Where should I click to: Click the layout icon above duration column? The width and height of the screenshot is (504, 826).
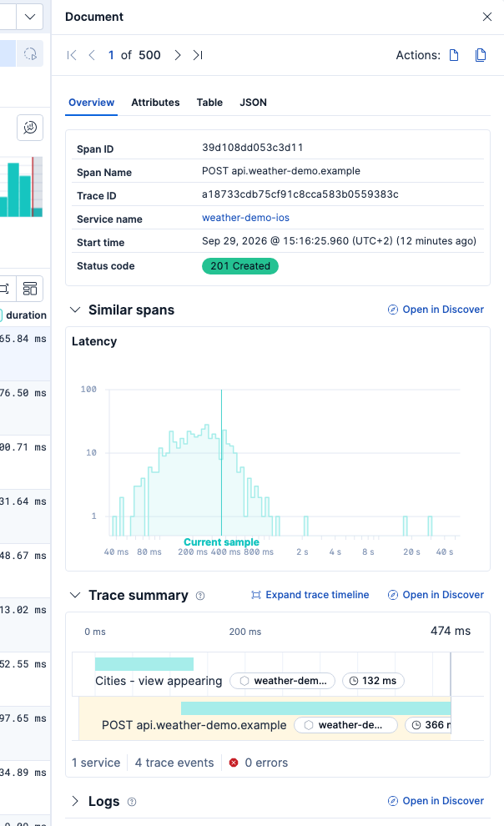[x=30, y=289]
